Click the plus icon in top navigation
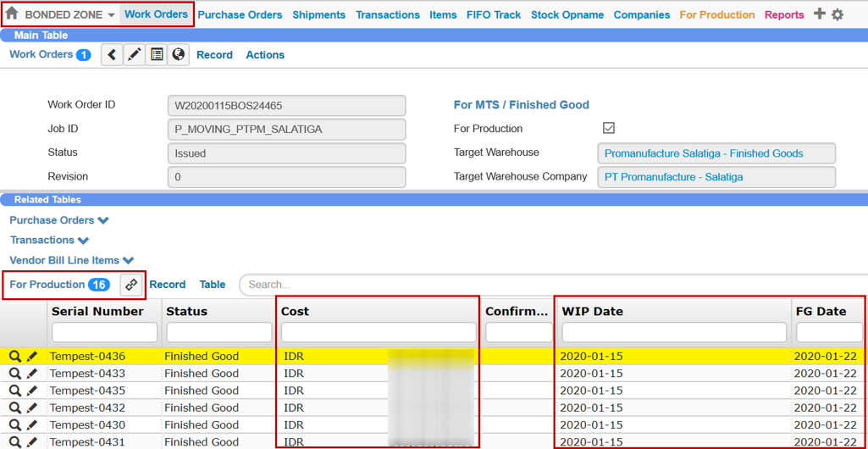Image resolution: width=868 pixels, height=449 pixels. point(819,14)
